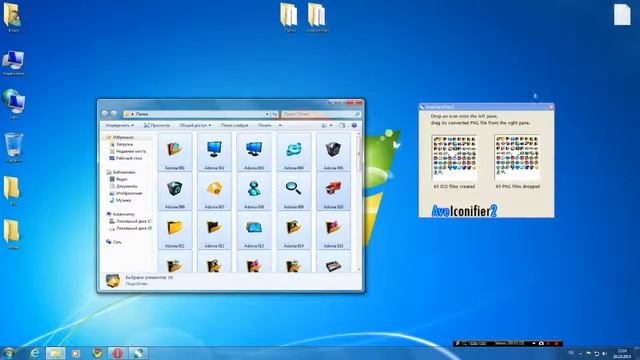Open the Упорядочить dropdown in Explorer toolbar
The width and height of the screenshot is (640, 360).
(x=119, y=125)
